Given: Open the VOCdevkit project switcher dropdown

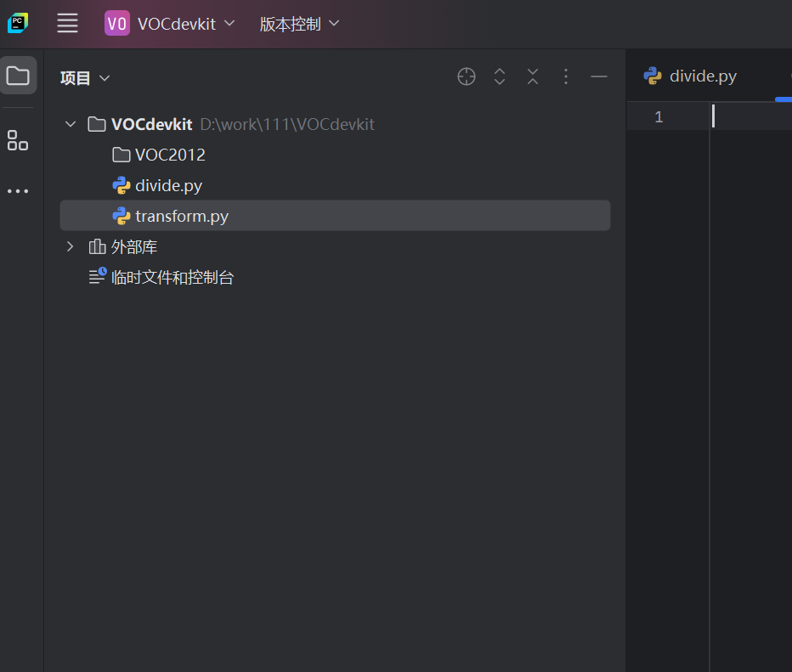Looking at the screenshot, I should click(x=169, y=23).
